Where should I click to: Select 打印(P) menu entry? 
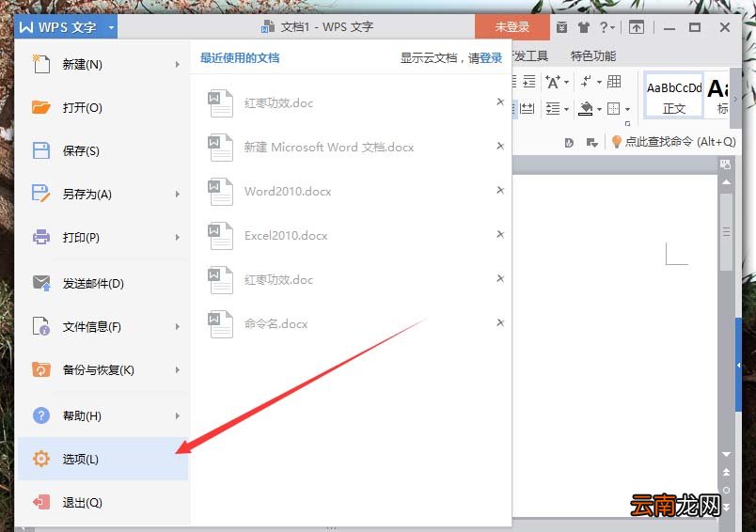[x=102, y=238]
